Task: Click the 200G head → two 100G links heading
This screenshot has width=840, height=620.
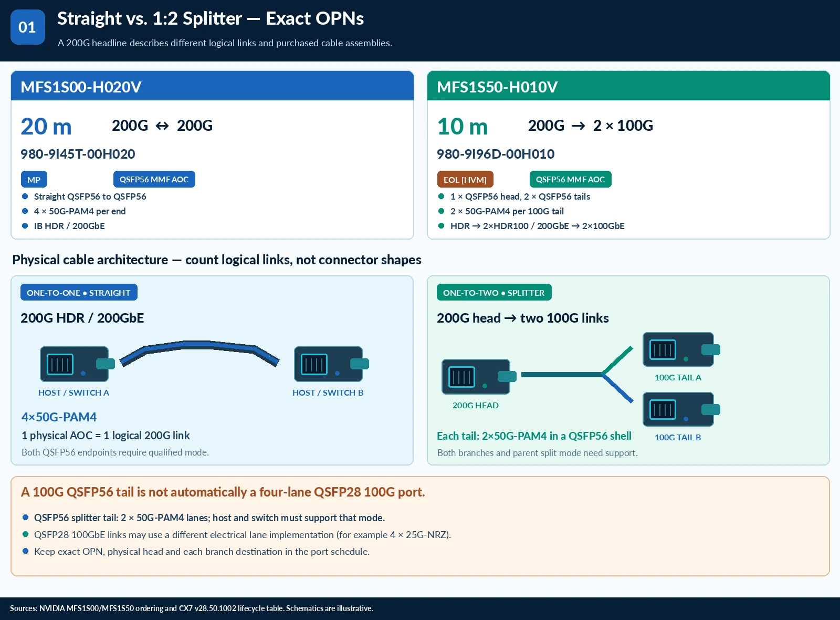Action: click(523, 318)
